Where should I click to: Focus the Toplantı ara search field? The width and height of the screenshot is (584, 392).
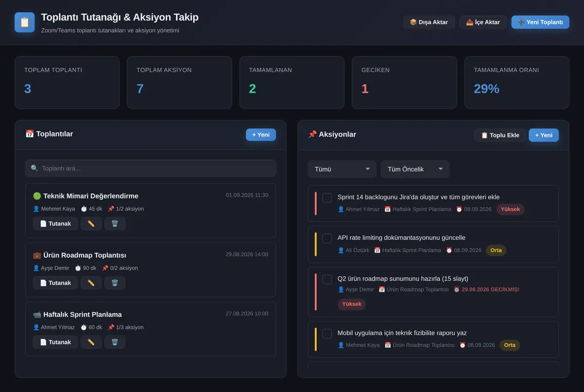point(150,168)
